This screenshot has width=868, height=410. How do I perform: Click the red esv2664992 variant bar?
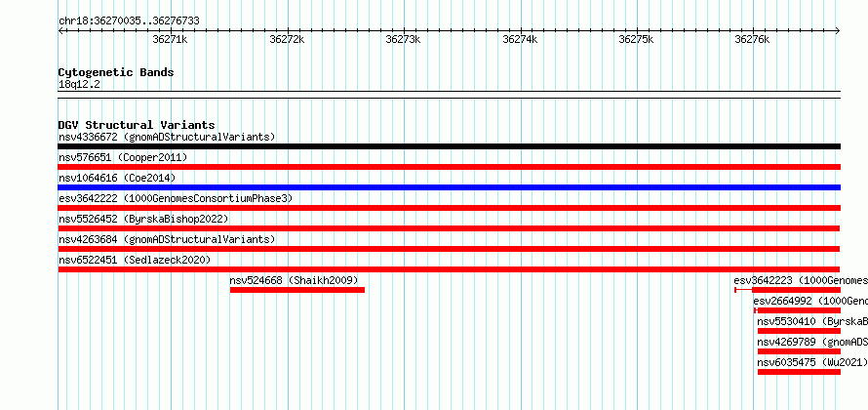click(x=799, y=310)
